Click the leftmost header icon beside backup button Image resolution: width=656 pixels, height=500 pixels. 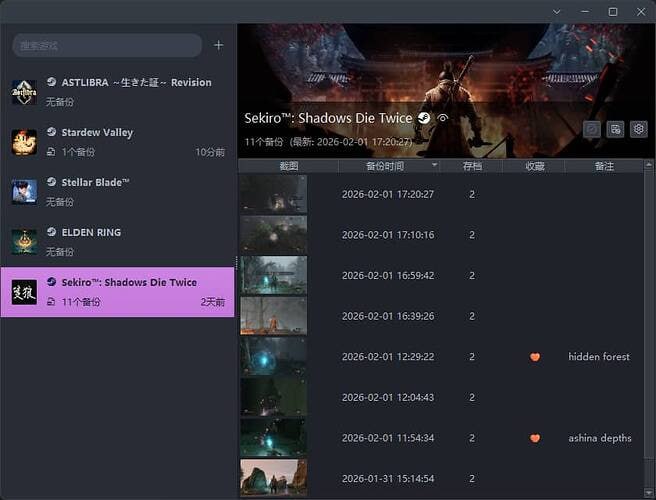592,129
